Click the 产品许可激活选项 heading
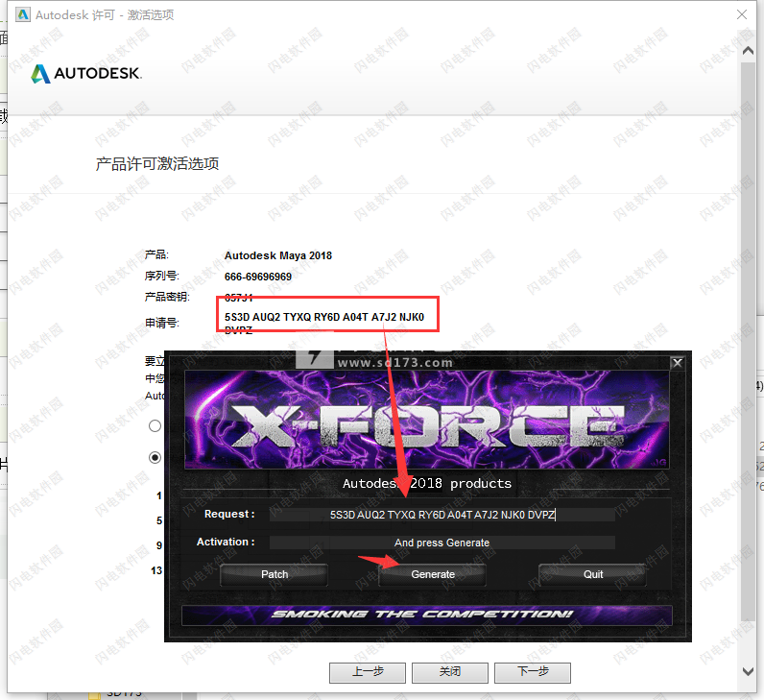Screen dimensions: 764x700 coord(156,164)
